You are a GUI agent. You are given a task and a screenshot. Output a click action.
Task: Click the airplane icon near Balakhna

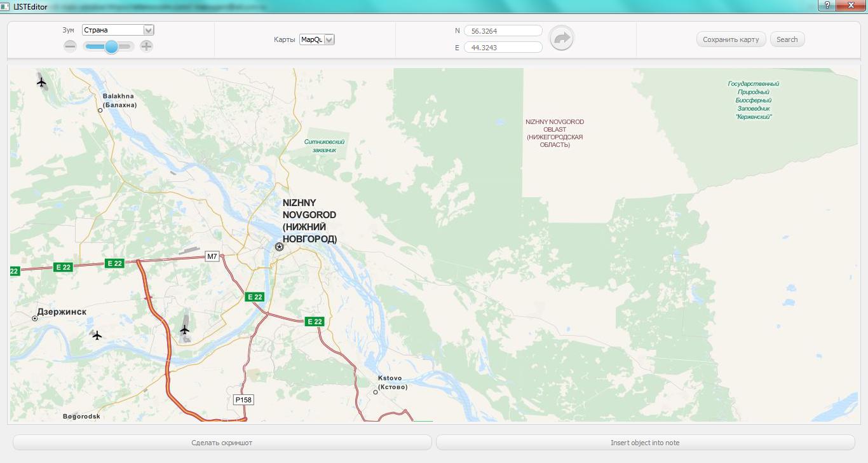tap(42, 81)
